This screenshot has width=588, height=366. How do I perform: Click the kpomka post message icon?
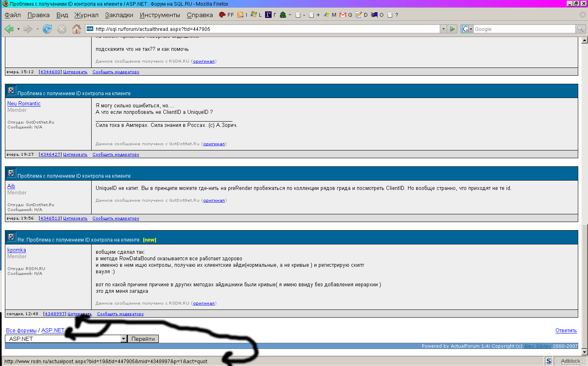coord(11,237)
